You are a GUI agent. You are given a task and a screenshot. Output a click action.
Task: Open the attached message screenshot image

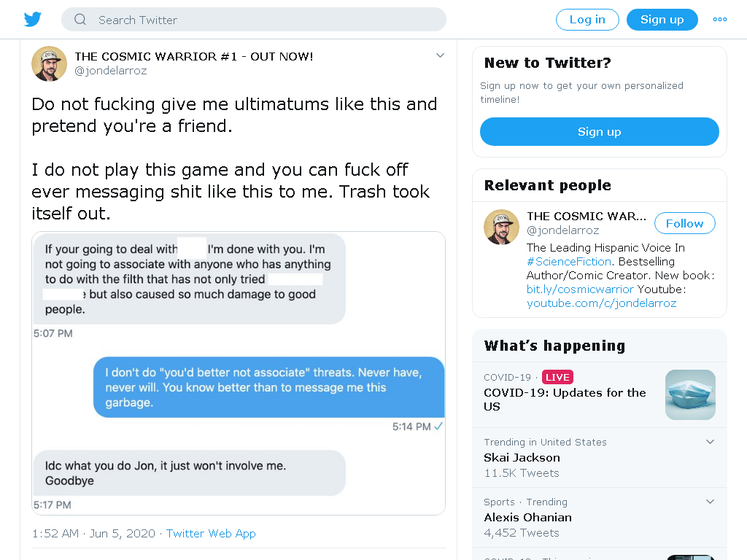tap(239, 373)
